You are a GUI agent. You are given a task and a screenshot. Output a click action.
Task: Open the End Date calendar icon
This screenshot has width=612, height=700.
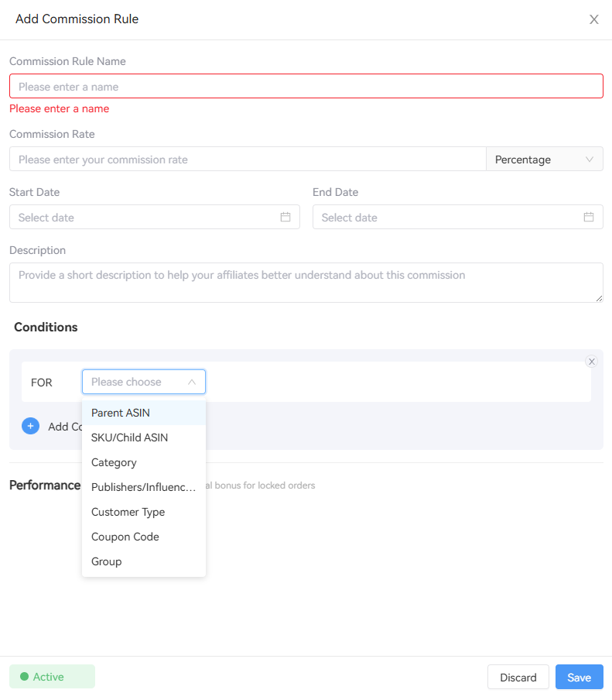click(x=589, y=217)
